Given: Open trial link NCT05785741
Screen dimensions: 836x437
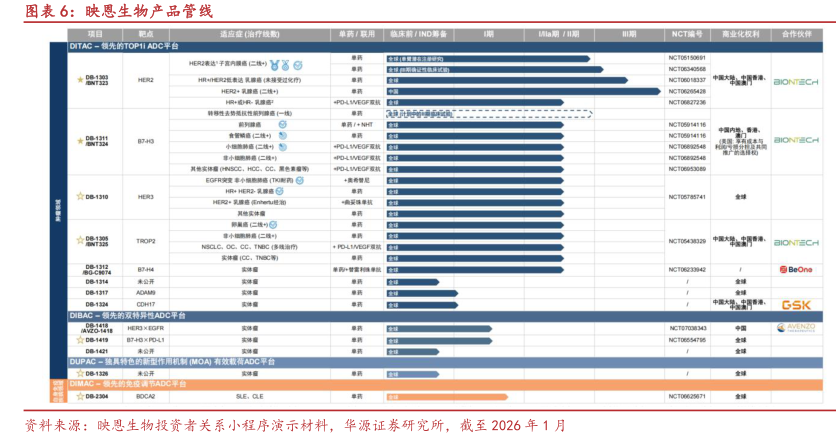Looking at the screenshot, I should tap(686, 197).
